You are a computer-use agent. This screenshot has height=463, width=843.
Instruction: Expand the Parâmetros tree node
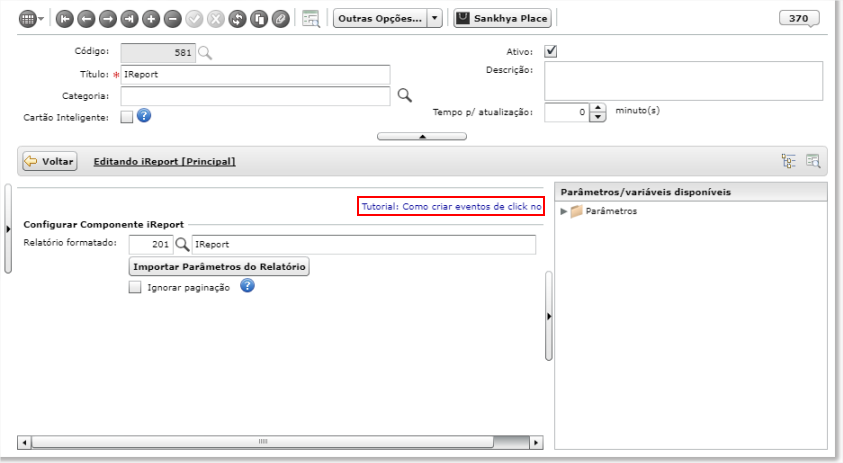tap(563, 211)
